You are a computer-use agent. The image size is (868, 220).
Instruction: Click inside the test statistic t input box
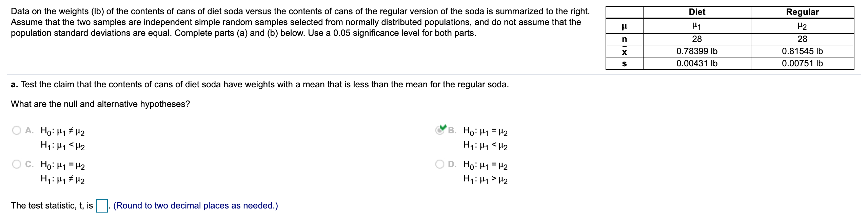pyautogui.click(x=102, y=205)
